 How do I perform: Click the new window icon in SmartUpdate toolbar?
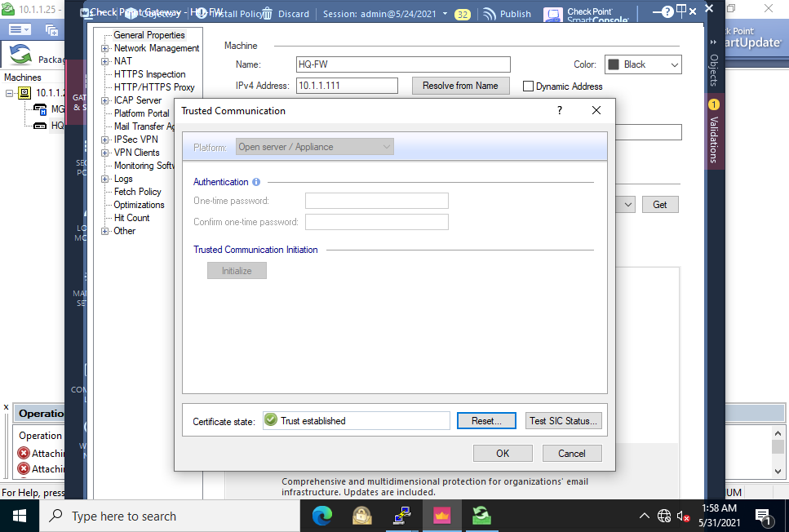point(52,30)
